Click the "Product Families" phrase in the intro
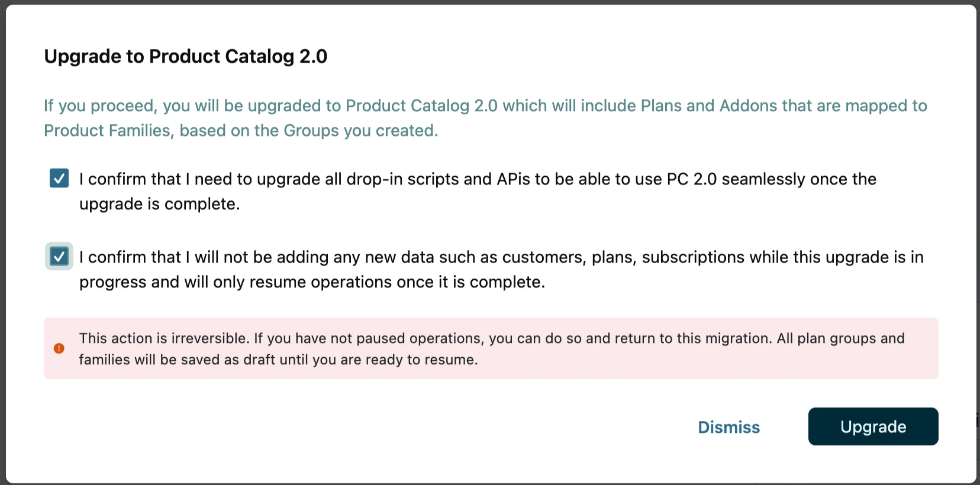Viewport: 980px width, 485px height. pyautogui.click(x=107, y=130)
